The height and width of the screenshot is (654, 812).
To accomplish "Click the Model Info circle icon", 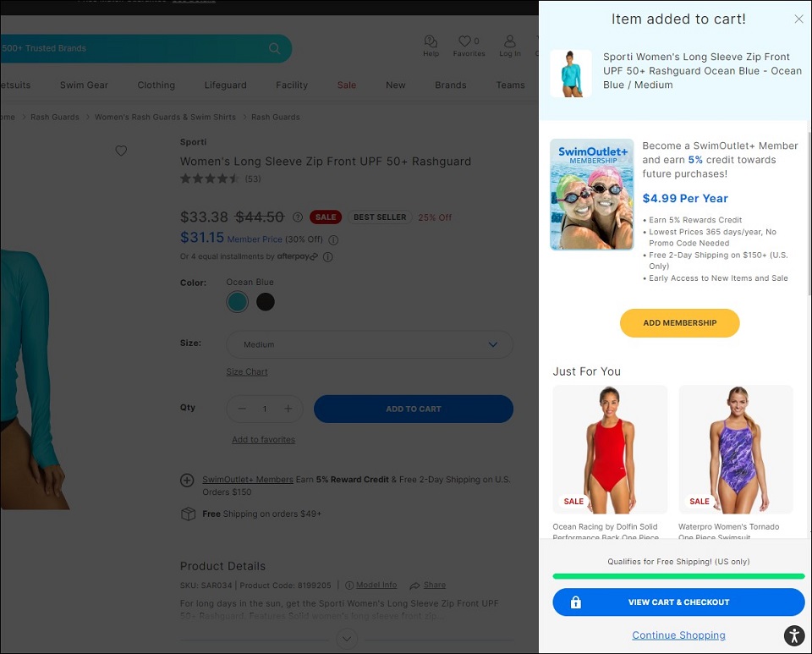I will (x=349, y=585).
